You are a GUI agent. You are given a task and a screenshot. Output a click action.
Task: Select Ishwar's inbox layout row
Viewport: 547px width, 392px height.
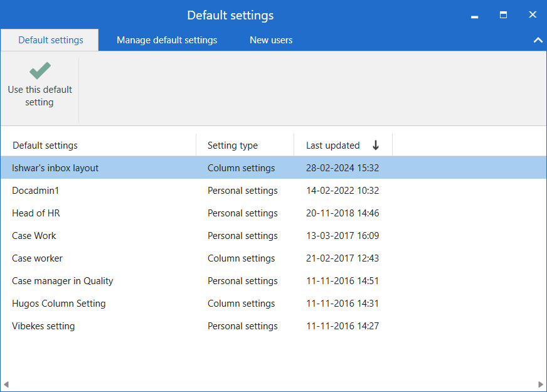tap(273, 167)
